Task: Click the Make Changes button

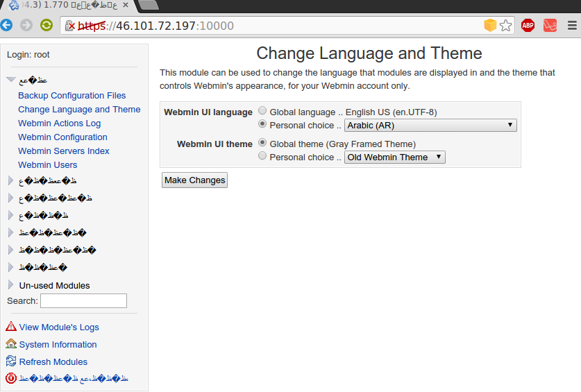Action: pyautogui.click(x=194, y=180)
